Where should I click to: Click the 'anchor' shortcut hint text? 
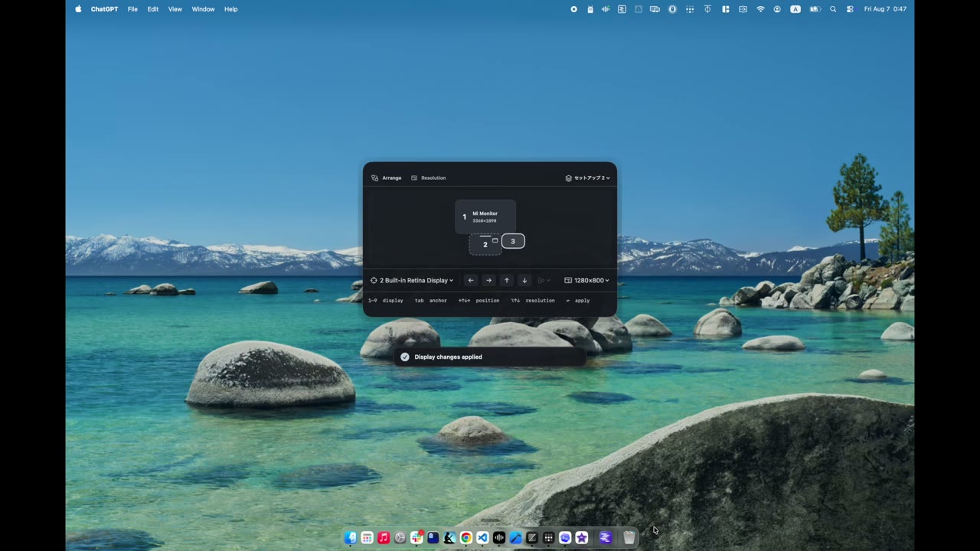[438, 301]
